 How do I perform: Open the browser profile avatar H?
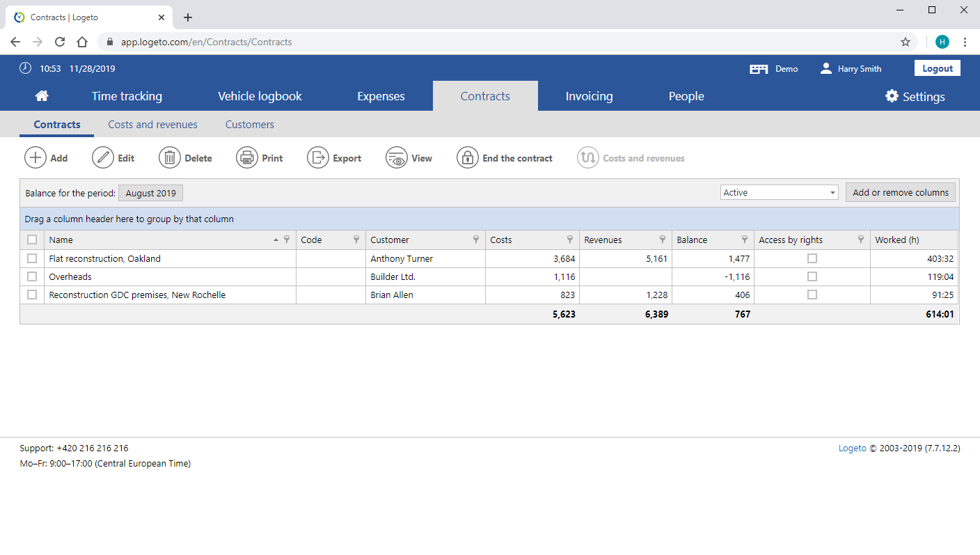point(942,42)
